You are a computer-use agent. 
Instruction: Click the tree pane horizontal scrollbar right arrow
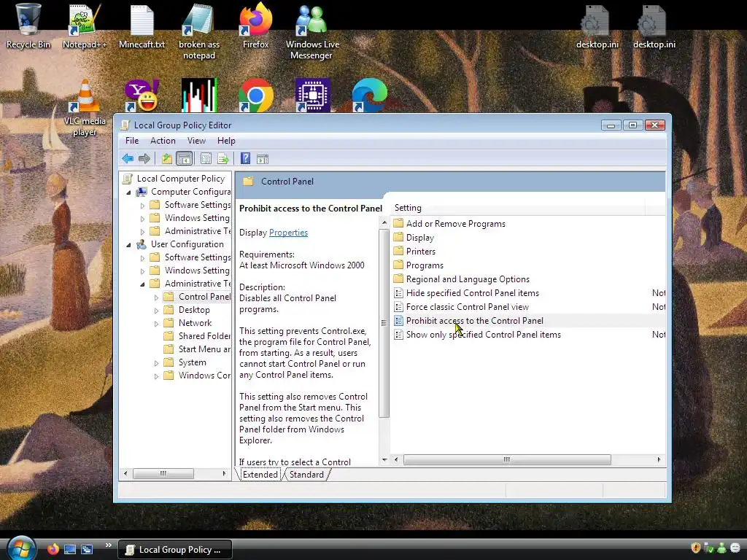(x=224, y=473)
